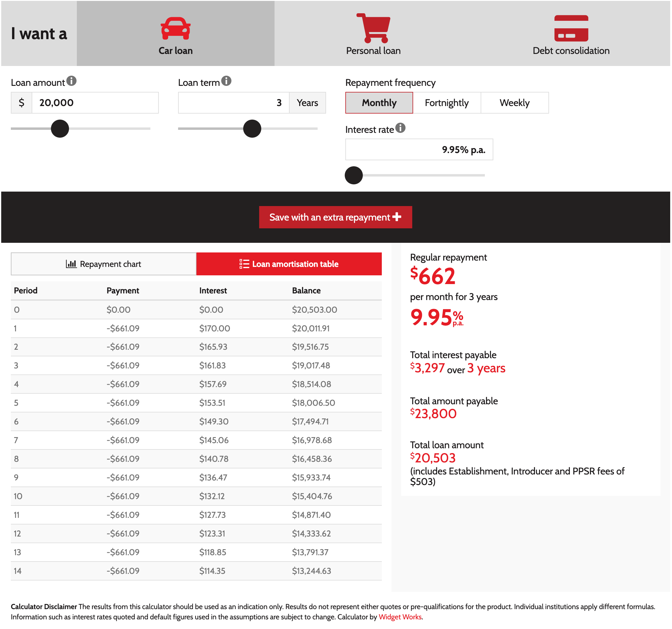This screenshot has width=672, height=629.
Task: Click the Debt consolidation label
Action: pyautogui.click(x=571, y=51)
